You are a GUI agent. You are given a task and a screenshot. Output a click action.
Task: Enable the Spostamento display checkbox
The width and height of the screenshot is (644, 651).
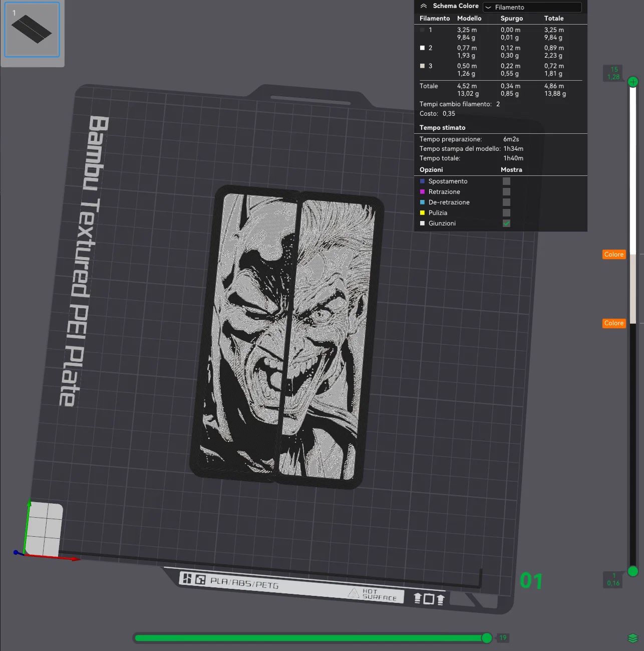[506, 181]
